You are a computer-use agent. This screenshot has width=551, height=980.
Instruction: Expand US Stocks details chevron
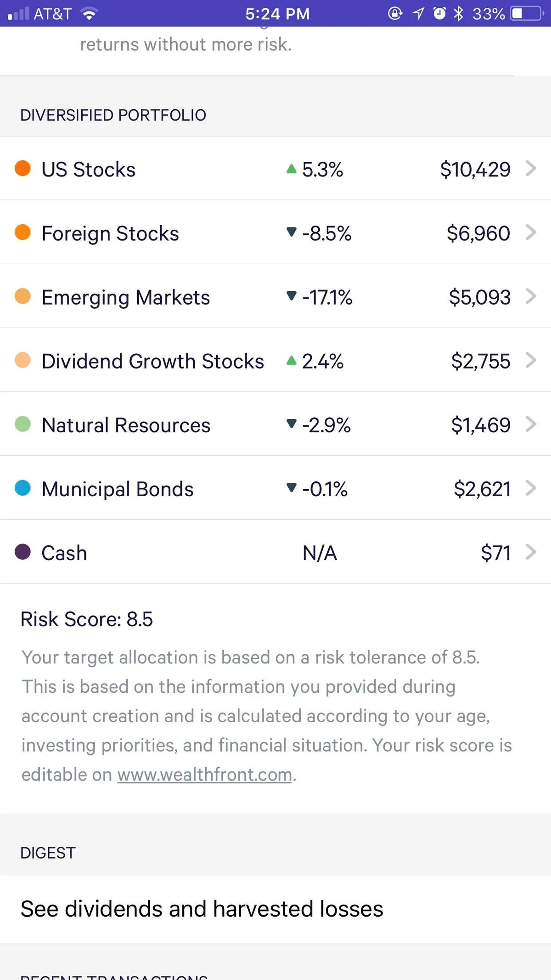pos(531,168)
